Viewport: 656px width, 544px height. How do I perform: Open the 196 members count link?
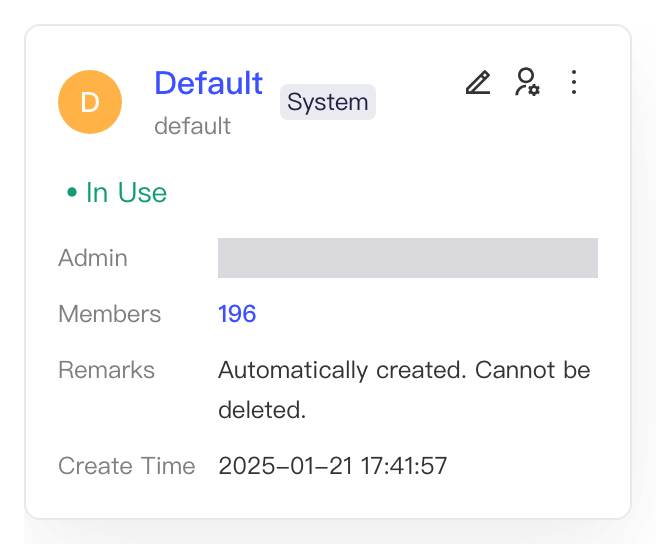(237, 314)
